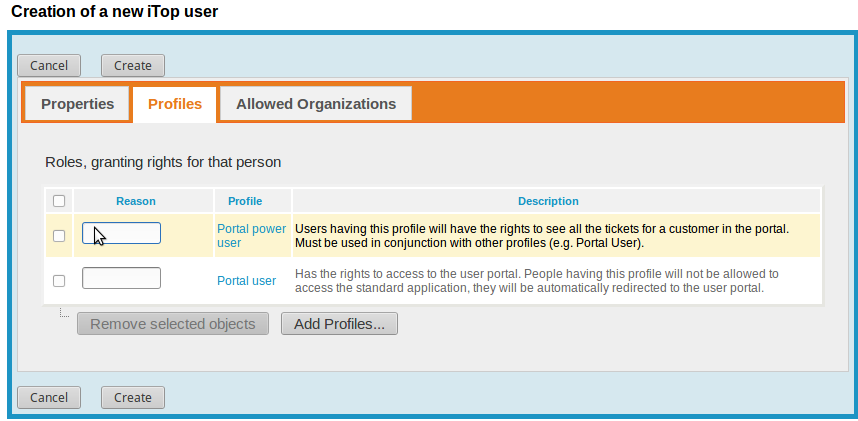Click the top Cancel button
This screenshot has height=421, width=858.
point(49,66)
